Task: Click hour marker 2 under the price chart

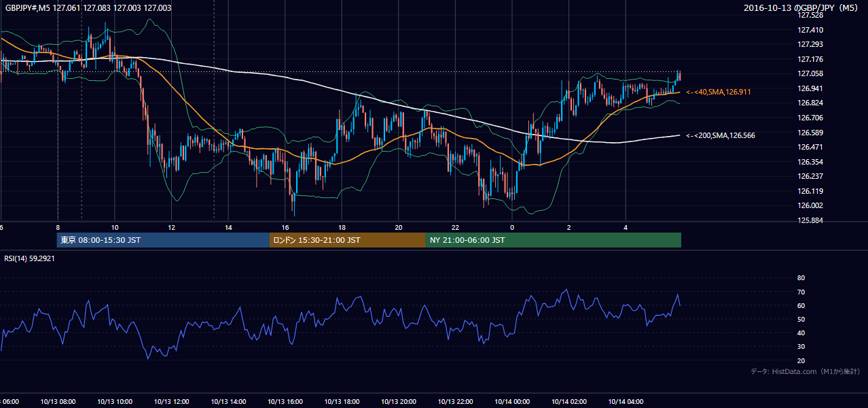Action: pyautogui.click(x=569, y=228)
